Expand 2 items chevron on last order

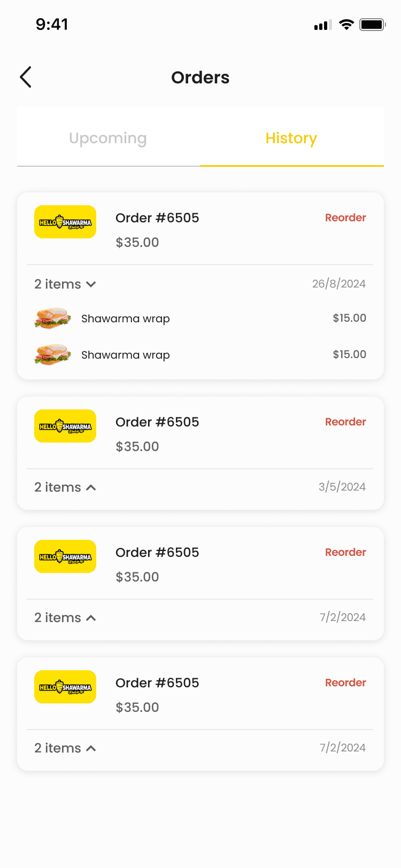(91, 748)
